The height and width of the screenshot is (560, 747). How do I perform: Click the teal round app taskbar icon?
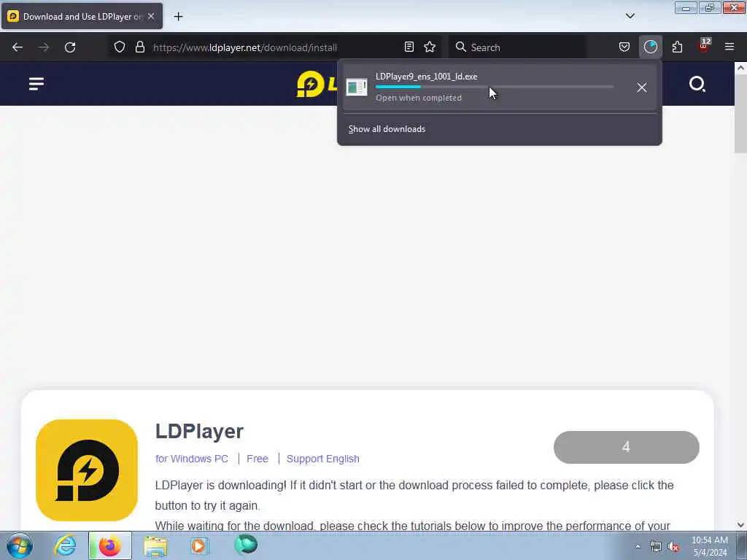tap(246, 545)
